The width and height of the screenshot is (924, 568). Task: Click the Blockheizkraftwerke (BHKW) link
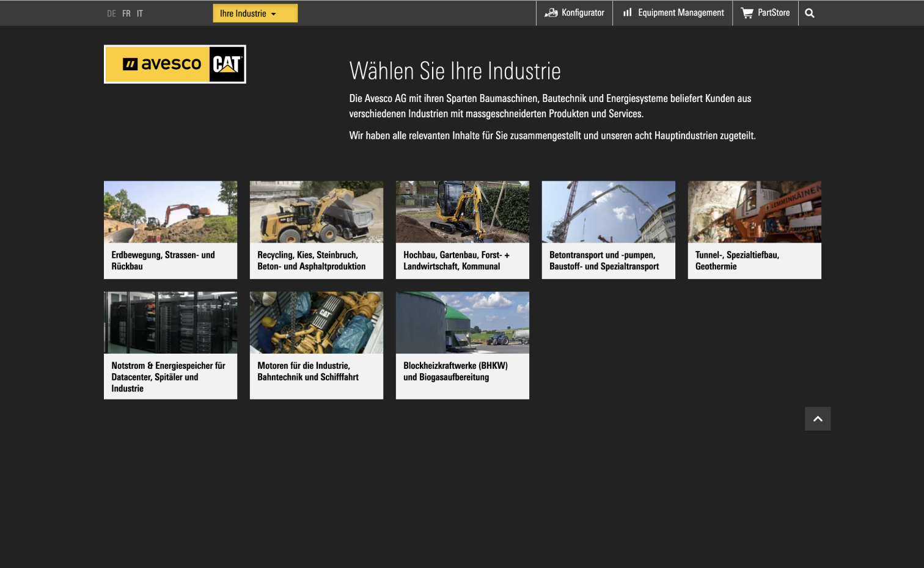455,371
